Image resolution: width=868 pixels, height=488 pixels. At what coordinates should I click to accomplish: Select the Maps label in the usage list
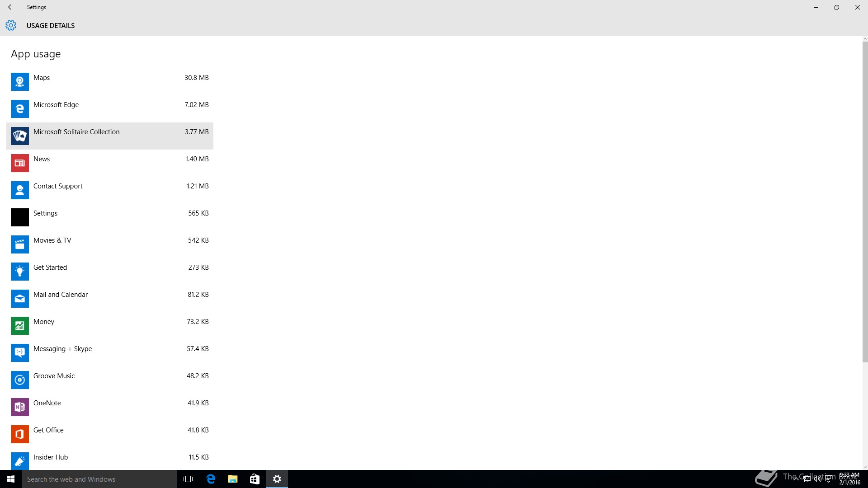(42, 78)
